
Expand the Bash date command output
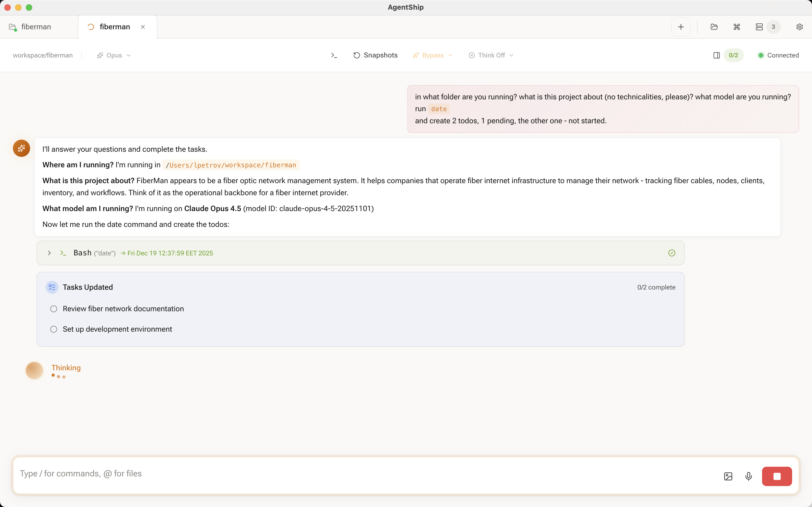49,253
